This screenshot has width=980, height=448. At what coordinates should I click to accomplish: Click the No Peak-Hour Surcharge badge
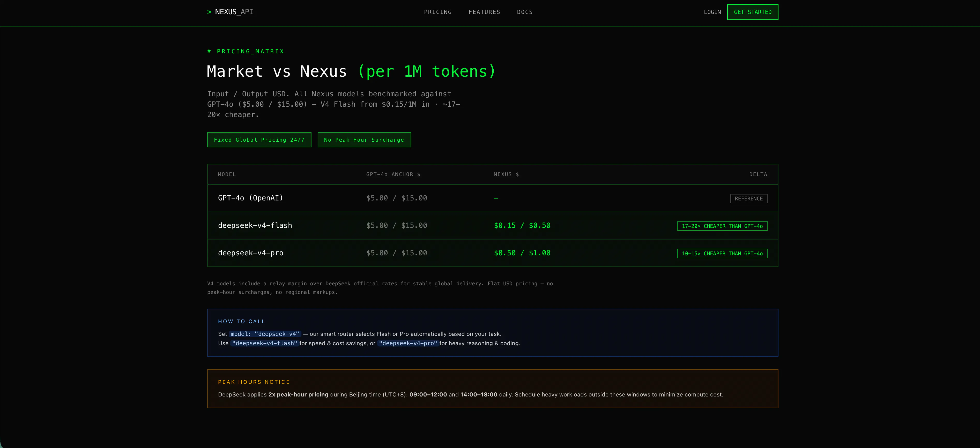(364, 140)
